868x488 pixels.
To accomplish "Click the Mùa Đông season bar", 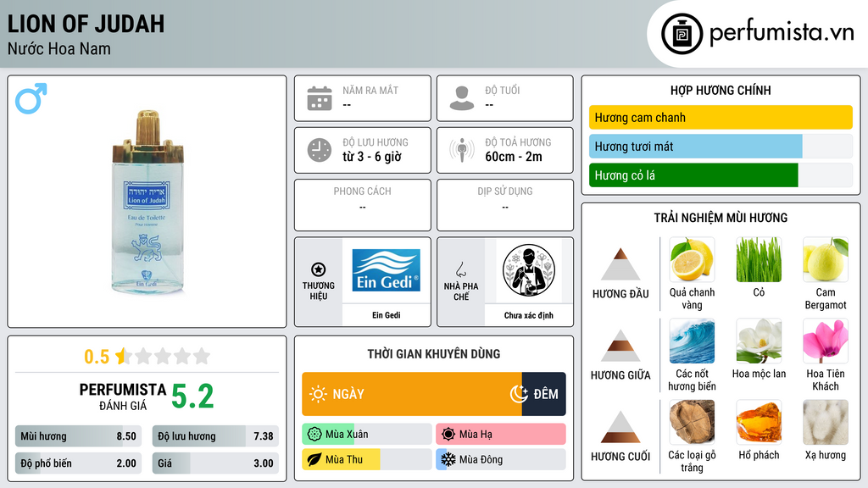I will 501,460.
